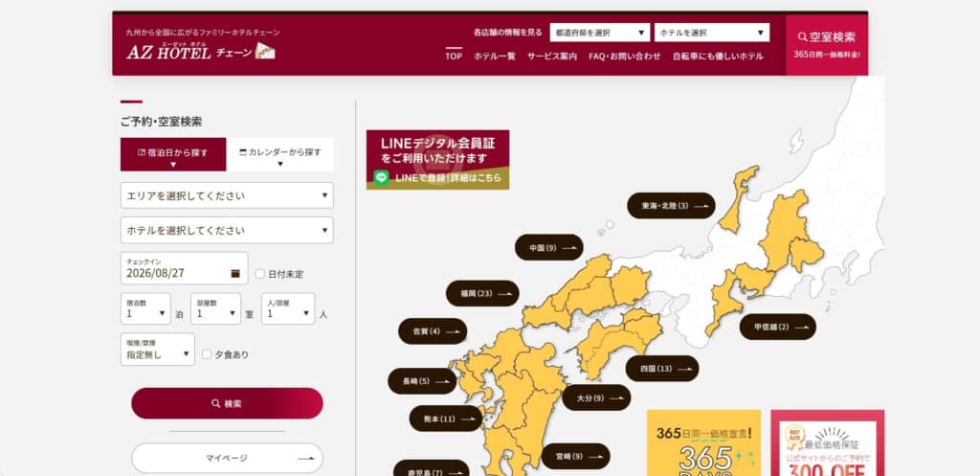The image size is (980, 476).
Task: Select 四国 (13) region label
Action: 662,369
